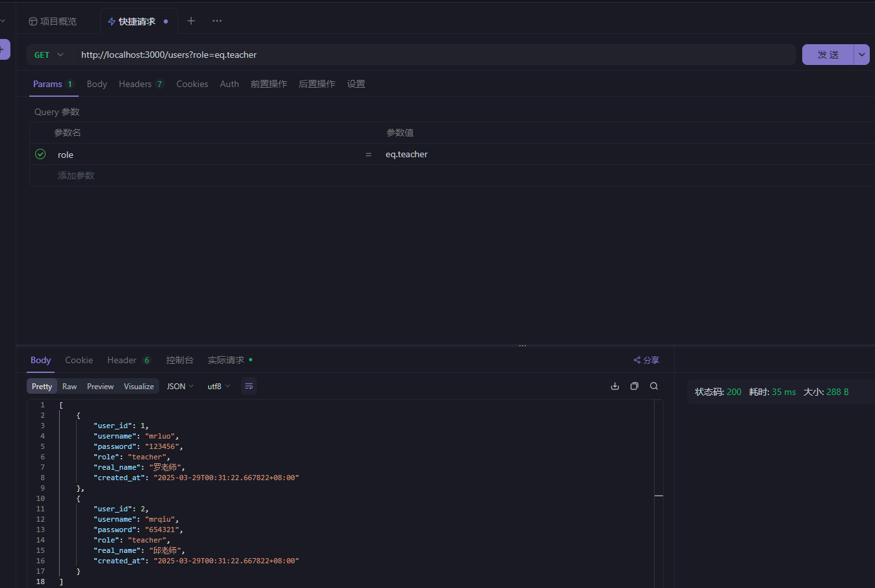
Task: Search the response with magnifier icon
Action: pos(654,386)
